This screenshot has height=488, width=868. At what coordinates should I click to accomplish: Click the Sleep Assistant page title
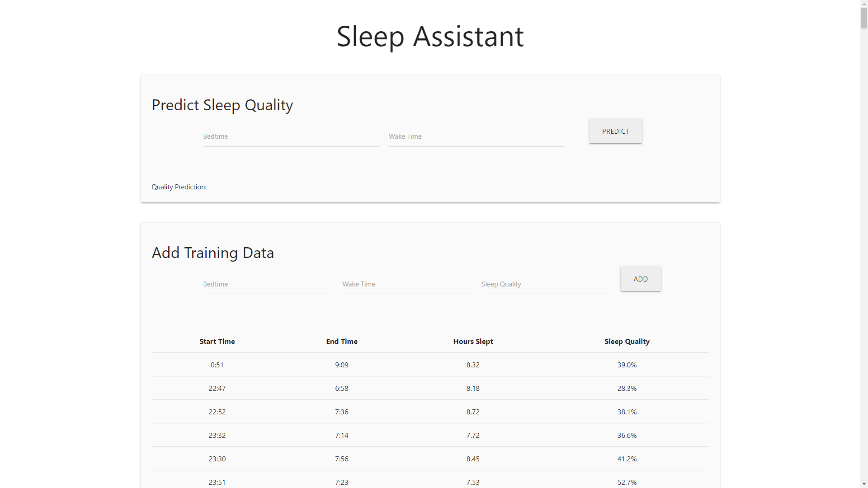click(x=430, y=37)
